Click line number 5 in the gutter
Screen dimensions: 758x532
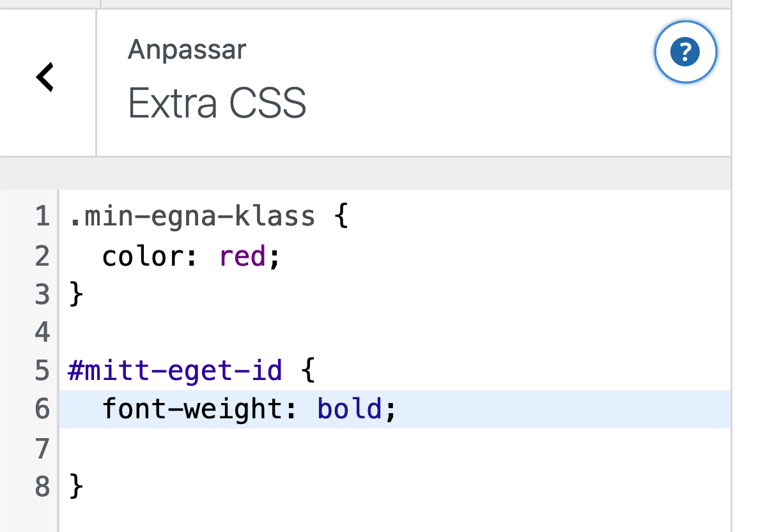(x=42, y=370)
